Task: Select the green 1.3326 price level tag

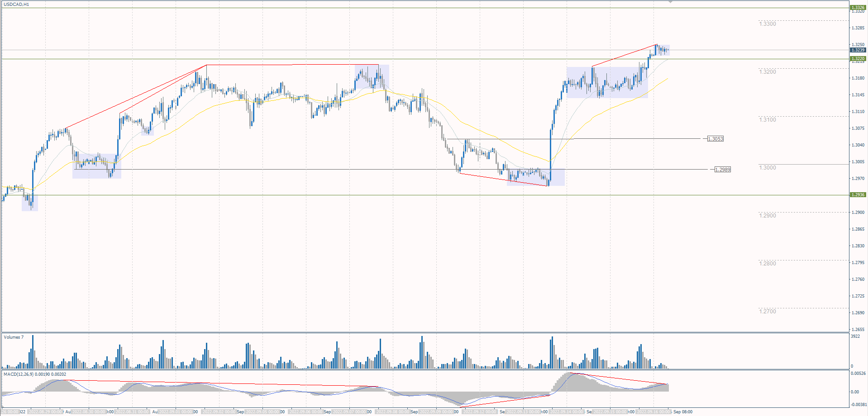Action: (x=858, y=8)
